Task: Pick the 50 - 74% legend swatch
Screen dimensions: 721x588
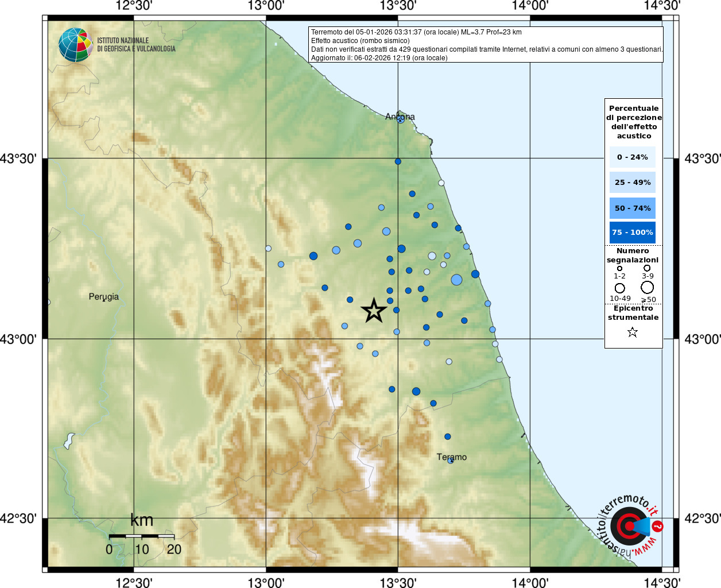Action: (632, 208)
